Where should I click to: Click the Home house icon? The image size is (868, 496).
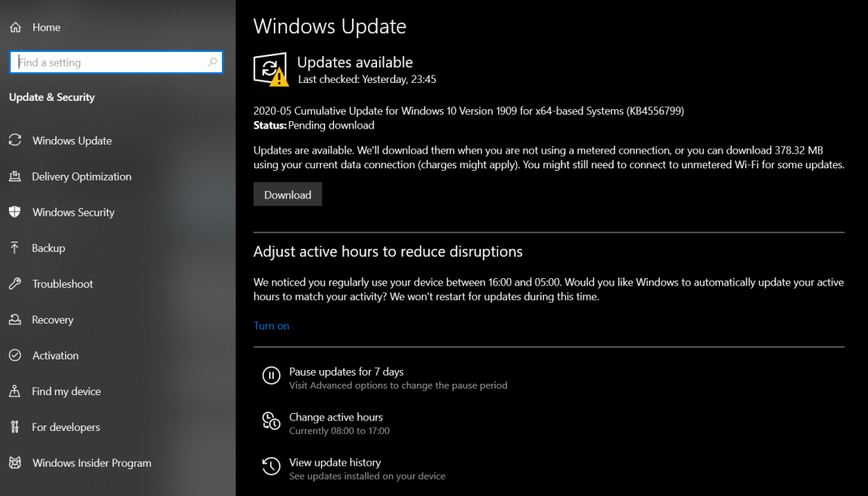[x=15, y=26]
